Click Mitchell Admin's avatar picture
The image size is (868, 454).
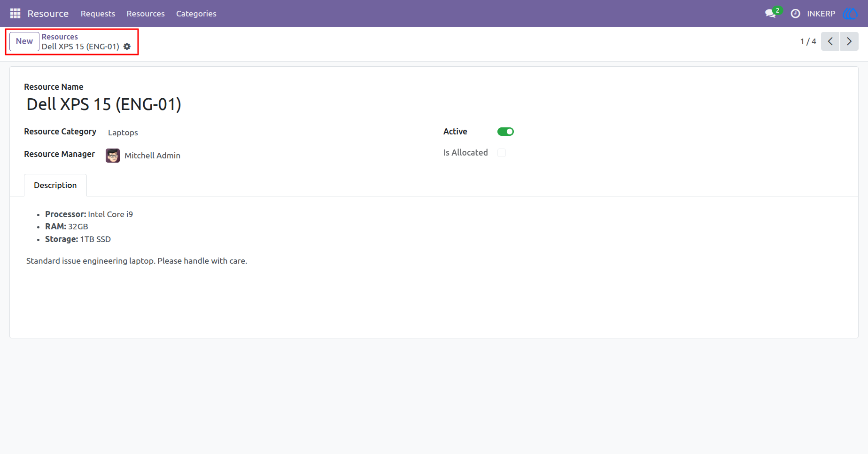(113, 156)
